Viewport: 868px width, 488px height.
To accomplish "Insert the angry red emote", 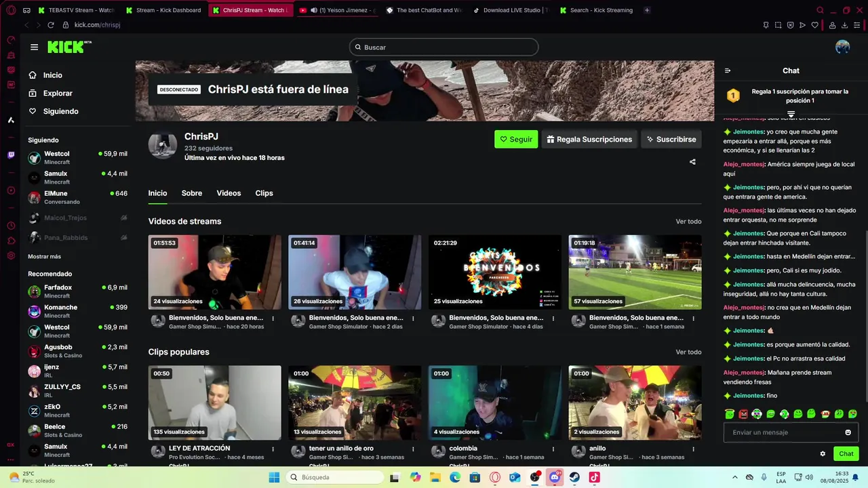I will 743,413.
